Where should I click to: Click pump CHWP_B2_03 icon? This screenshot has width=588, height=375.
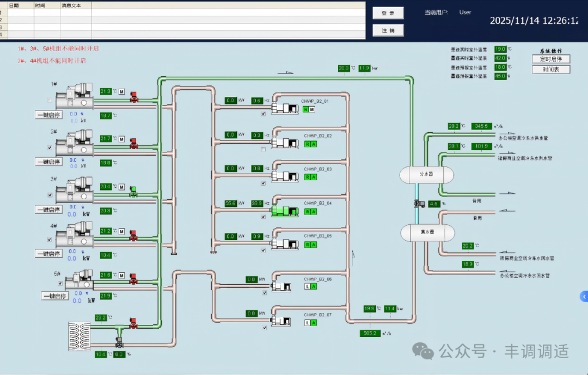pos(285,176)
